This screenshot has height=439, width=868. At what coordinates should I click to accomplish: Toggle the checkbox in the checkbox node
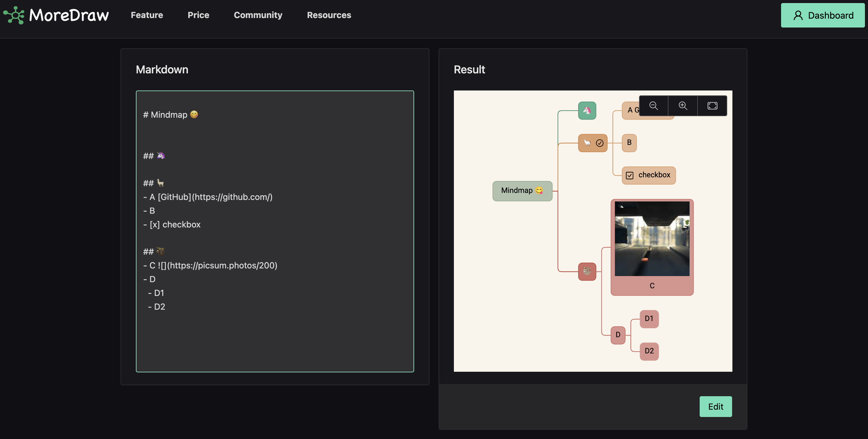[x=630, y=175]
